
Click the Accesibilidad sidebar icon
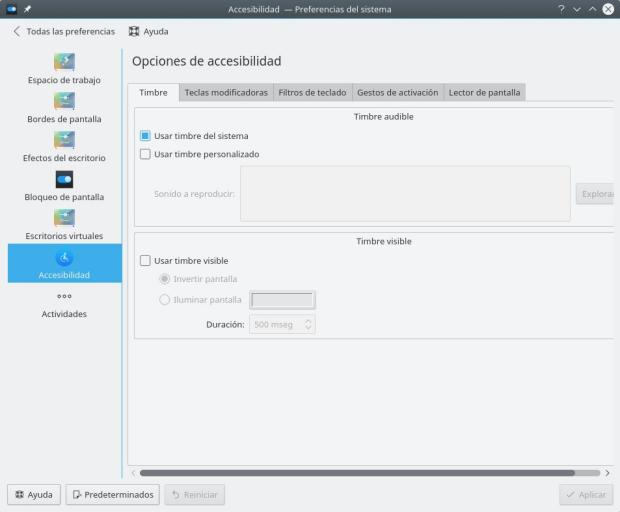[x=63, y=257]
